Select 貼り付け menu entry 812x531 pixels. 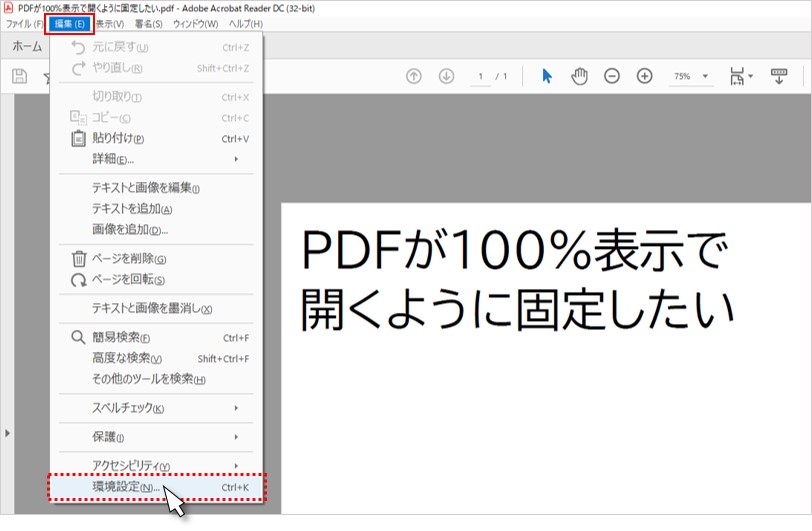coord(157,138)
